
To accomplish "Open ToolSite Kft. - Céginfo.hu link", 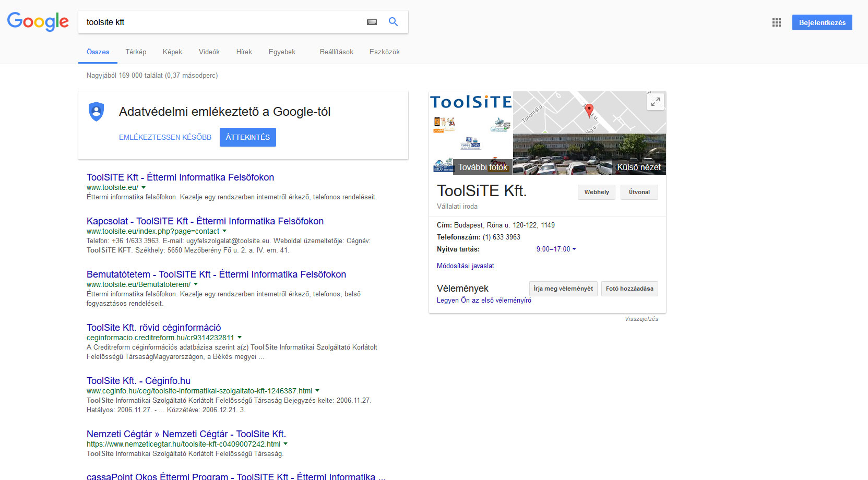I will click(x=138, y=381).
